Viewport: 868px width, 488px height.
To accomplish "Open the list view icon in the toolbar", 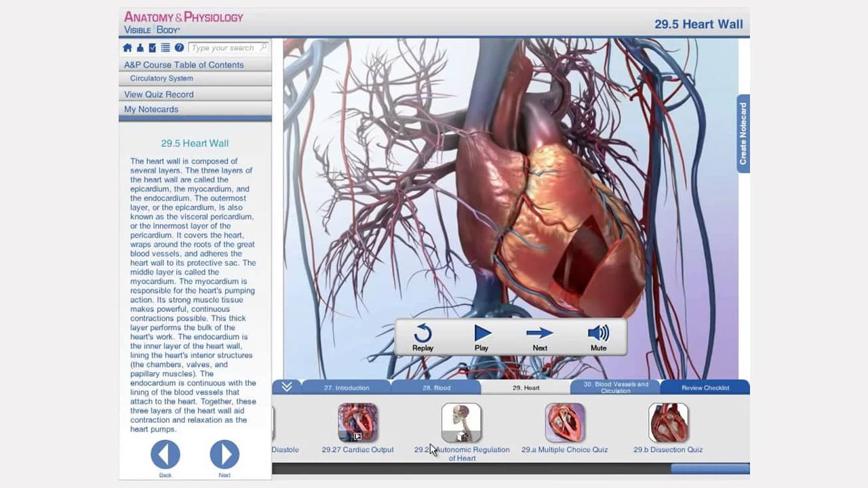I will 165,47.
